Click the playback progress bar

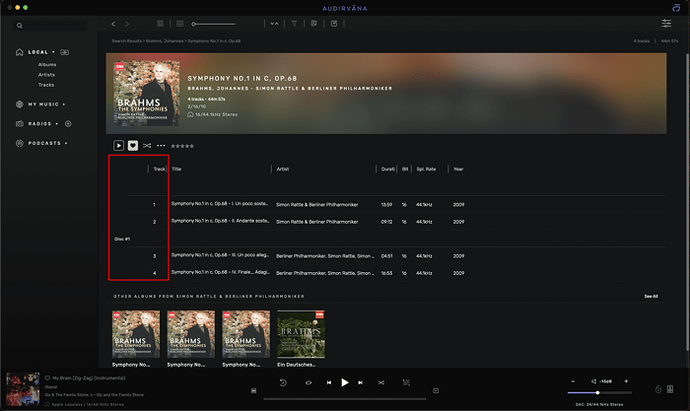coord(345,399)
